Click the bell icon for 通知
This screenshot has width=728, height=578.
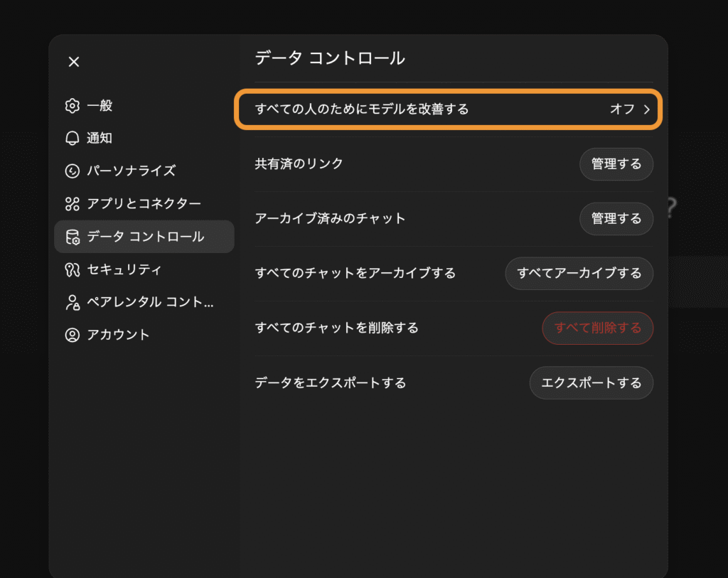coord(72,139)
